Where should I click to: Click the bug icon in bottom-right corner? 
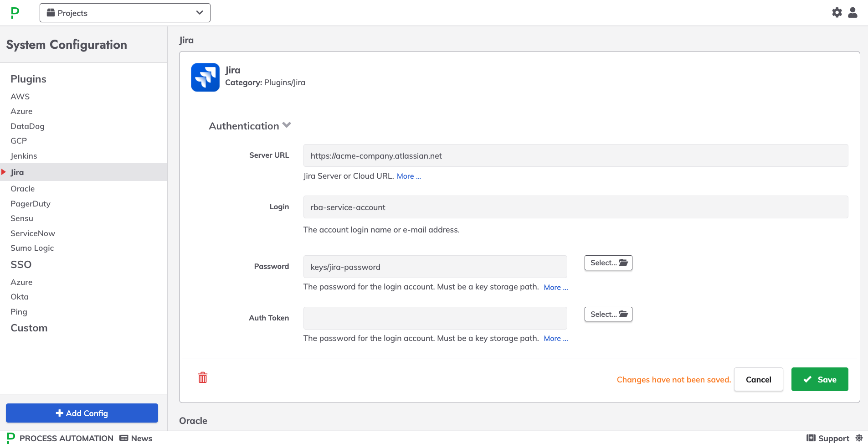pos(859,438)
